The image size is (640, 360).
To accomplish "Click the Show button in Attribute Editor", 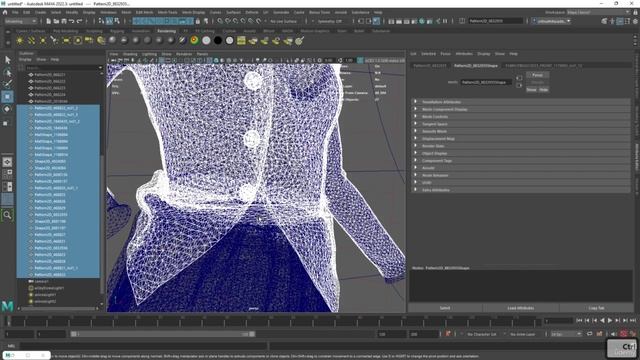I will click(531, 89).
